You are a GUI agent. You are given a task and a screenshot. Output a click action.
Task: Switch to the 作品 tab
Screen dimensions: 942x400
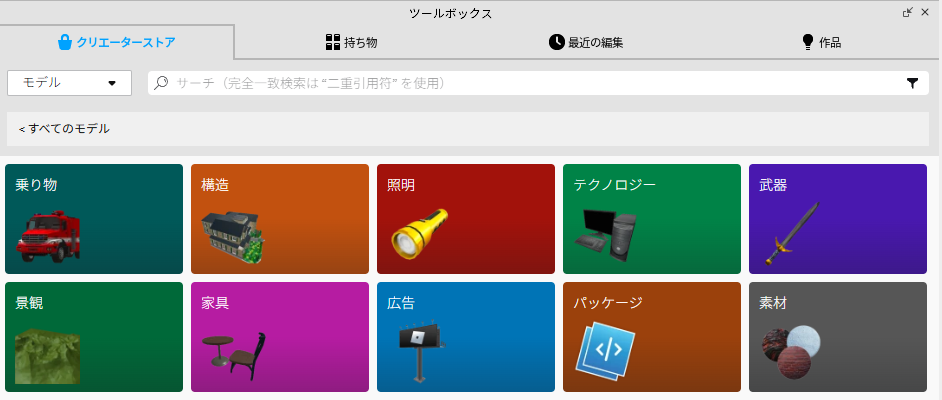coord(821,43)
